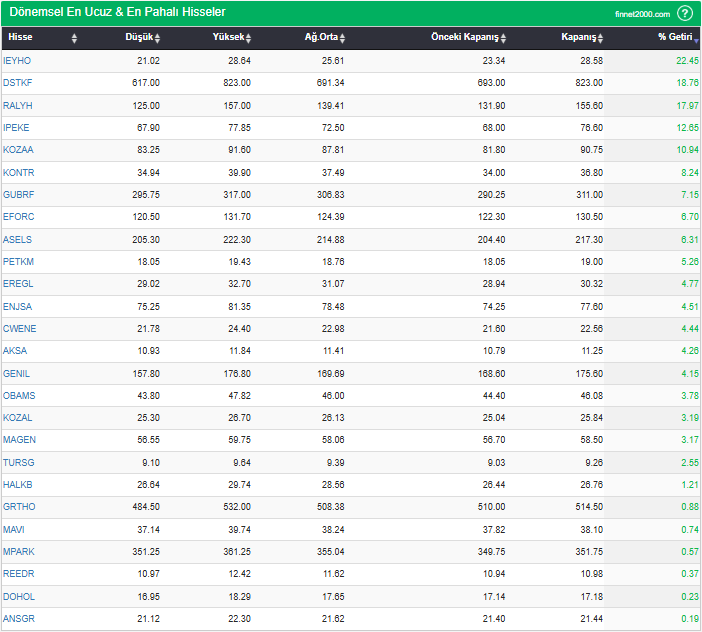Sort by the Düşük column arrows

click(x=157, y=38)
